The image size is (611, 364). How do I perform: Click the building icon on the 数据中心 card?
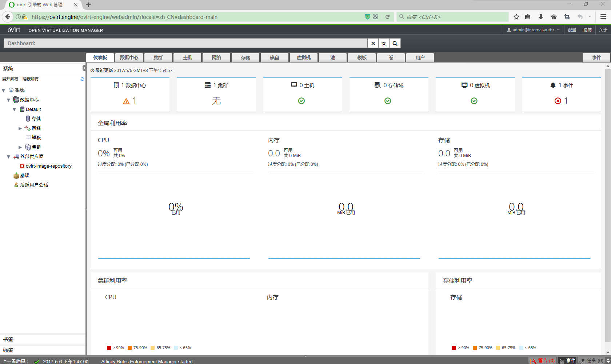(x=116, y=85)
